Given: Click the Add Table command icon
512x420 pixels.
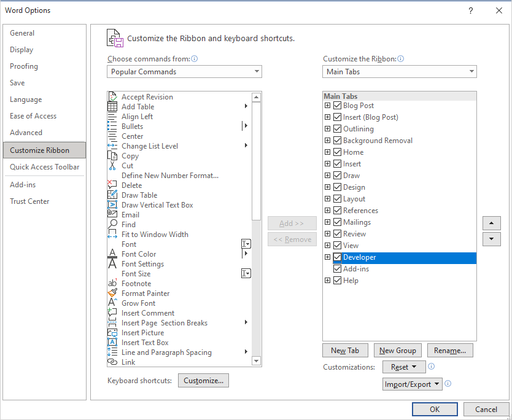Looking at the screenshot, I should [x=112, y=107].
